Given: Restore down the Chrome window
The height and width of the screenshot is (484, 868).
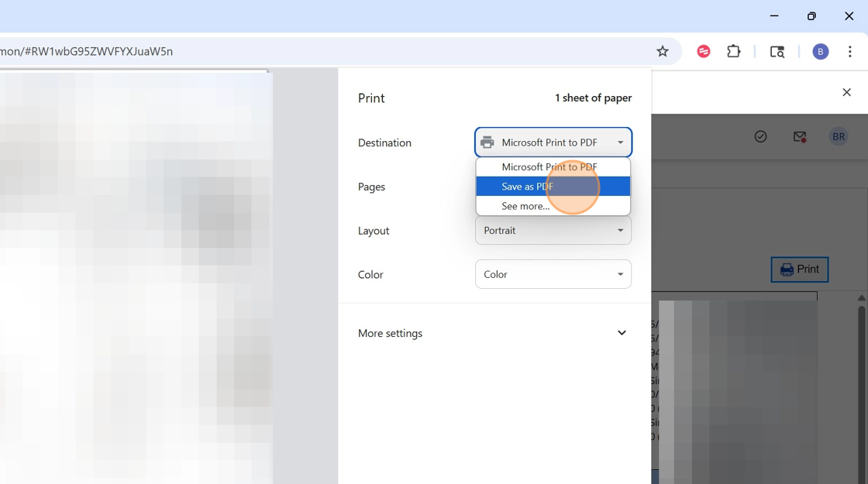Looking at the screenshot, I should tap(811, 16).
